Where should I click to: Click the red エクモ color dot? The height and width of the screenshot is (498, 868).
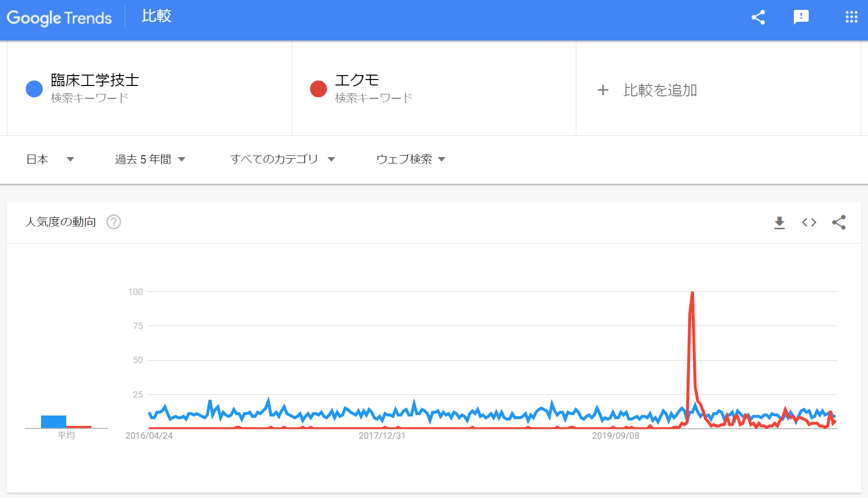pyautogui.click(x=318, y=89)
